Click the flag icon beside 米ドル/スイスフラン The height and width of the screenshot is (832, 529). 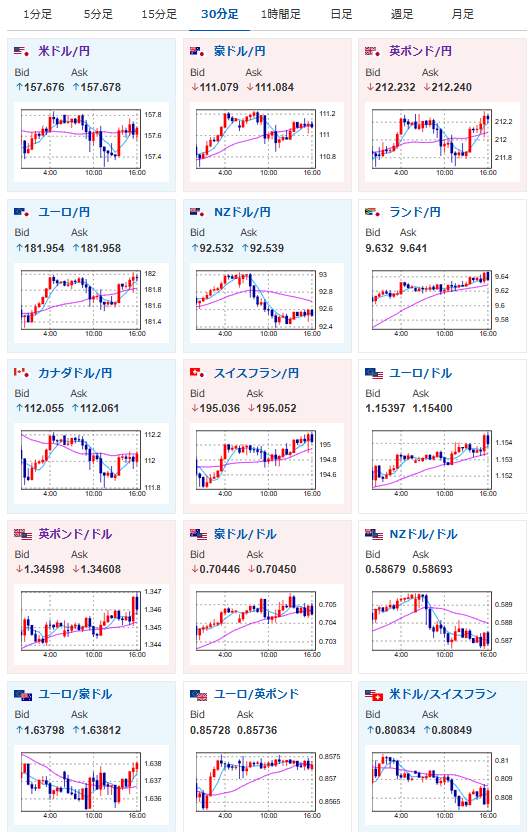374,695
